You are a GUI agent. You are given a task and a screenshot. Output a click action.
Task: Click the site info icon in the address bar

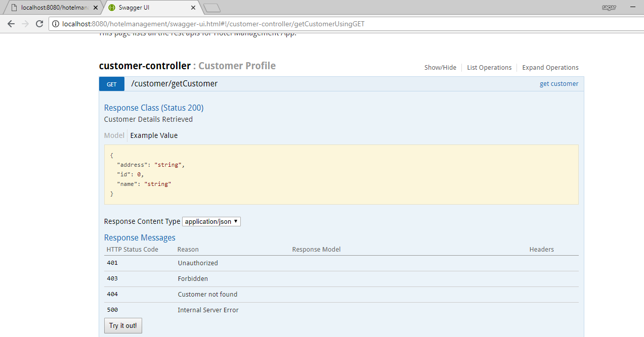click(55, 24)
